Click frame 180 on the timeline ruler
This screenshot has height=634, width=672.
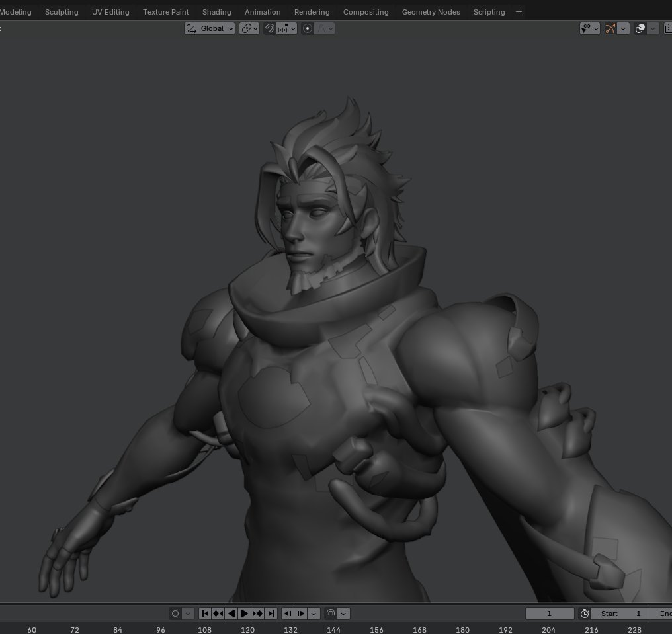[x=462, y=630]
